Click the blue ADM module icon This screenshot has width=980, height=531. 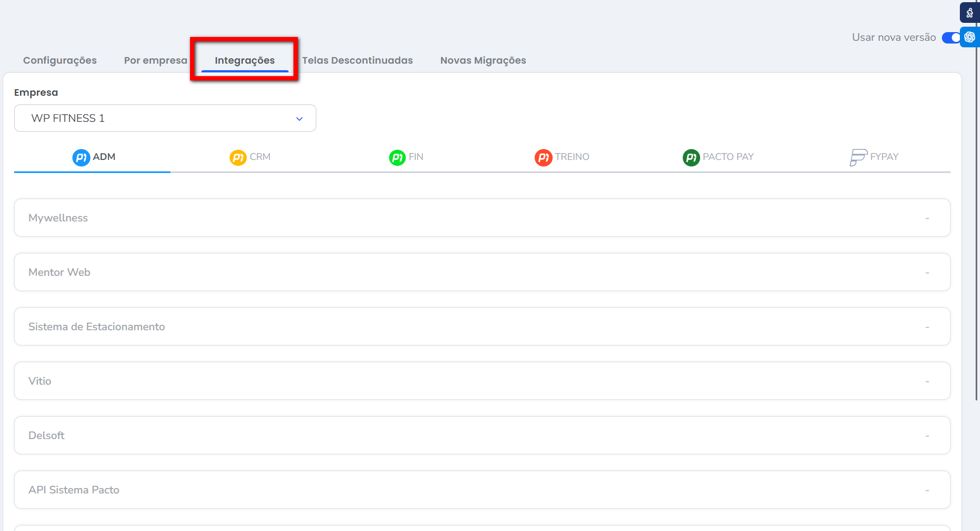[x=81, y=158]
